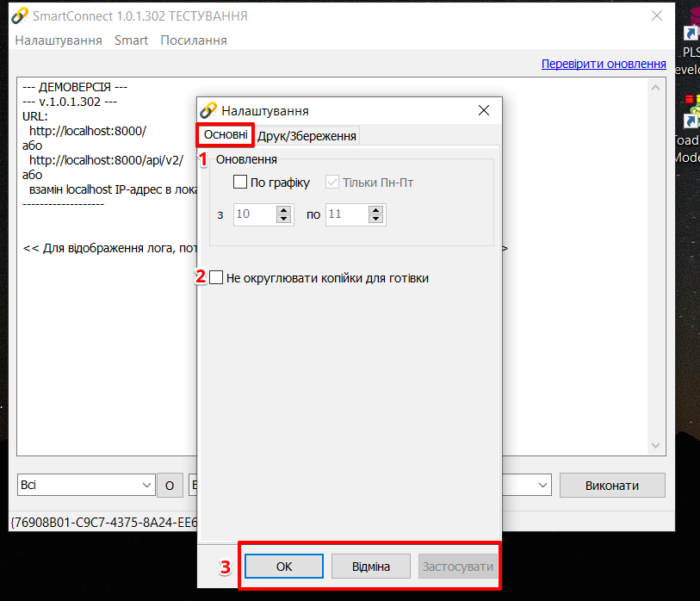Switch to the Друк/Збереження tab
The height and width of the screenshot is (601, 700).
pyautogui.click(x=307, y=136)
